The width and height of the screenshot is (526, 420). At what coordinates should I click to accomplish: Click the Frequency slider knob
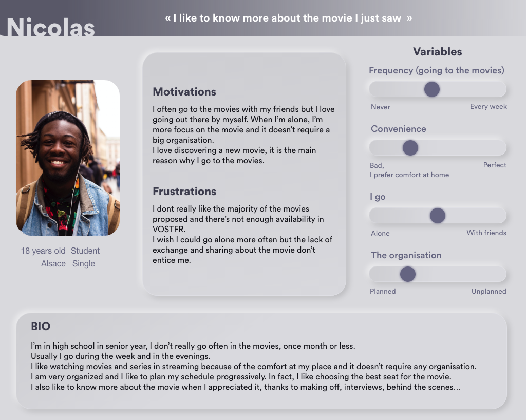coord(431,89)
